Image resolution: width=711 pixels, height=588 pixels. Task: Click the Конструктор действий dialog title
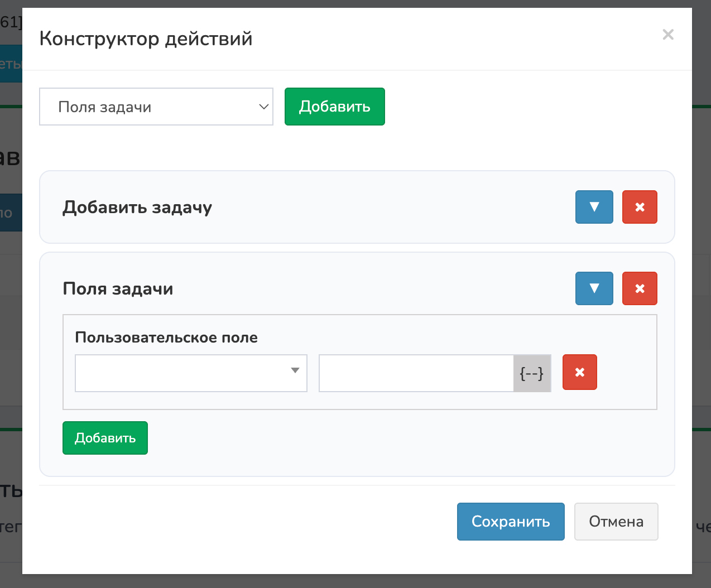coord(146,39)
